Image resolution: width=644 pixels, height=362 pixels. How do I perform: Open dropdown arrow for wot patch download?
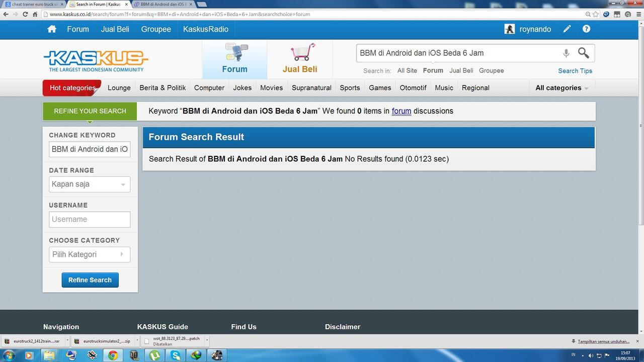click(x=207, y=341)
